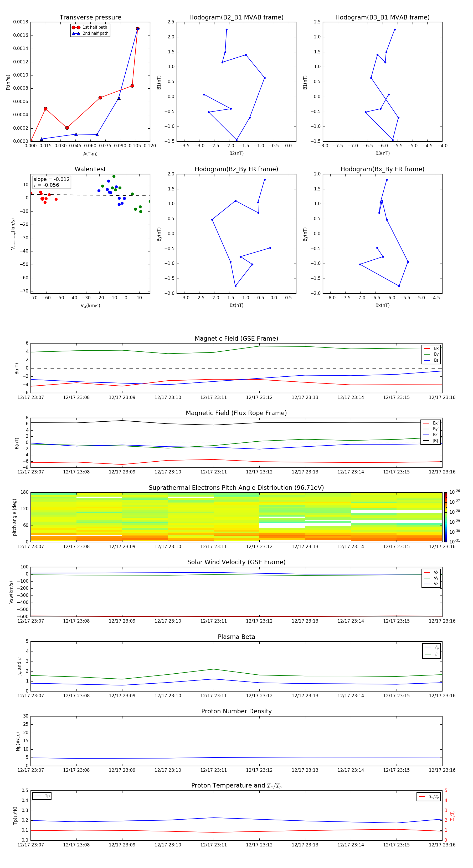This screenshot has width=473, height=868.
Task: Click 'Magnetic Field (GSE Frame)' title
Action: [x=236, y=339]
